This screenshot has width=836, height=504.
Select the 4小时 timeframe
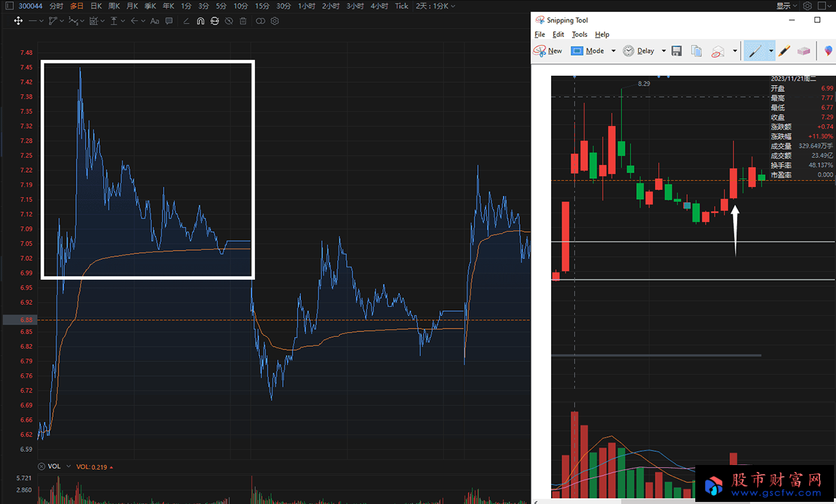pos(379,6)
